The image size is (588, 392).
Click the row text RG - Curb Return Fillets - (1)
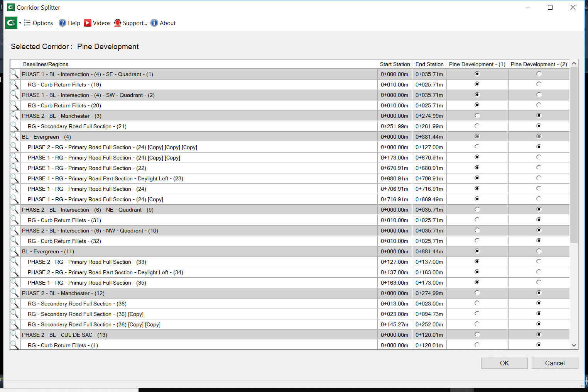[x=63, y=345]
